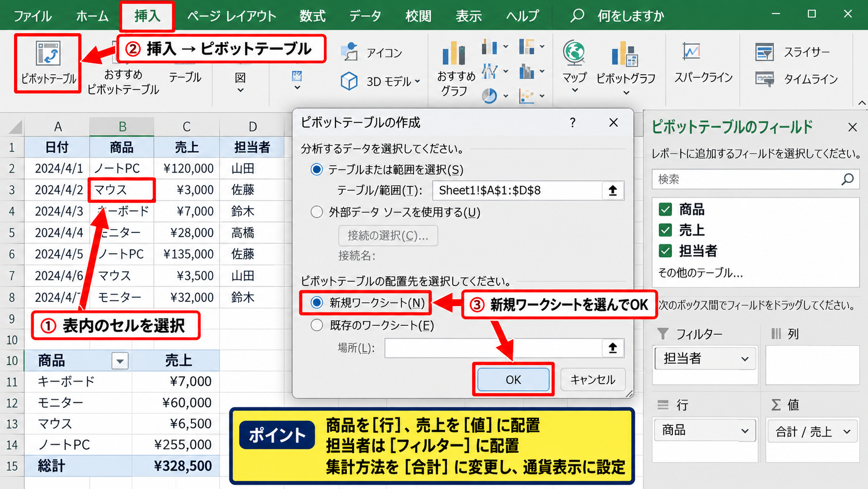
Task: Open recommended charts (おすすめグラフ)
Action: click(x=455, y=68)
